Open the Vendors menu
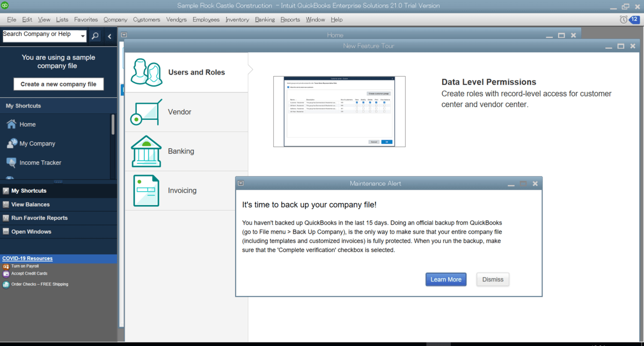644x346 pixels. tap(177, 19)
